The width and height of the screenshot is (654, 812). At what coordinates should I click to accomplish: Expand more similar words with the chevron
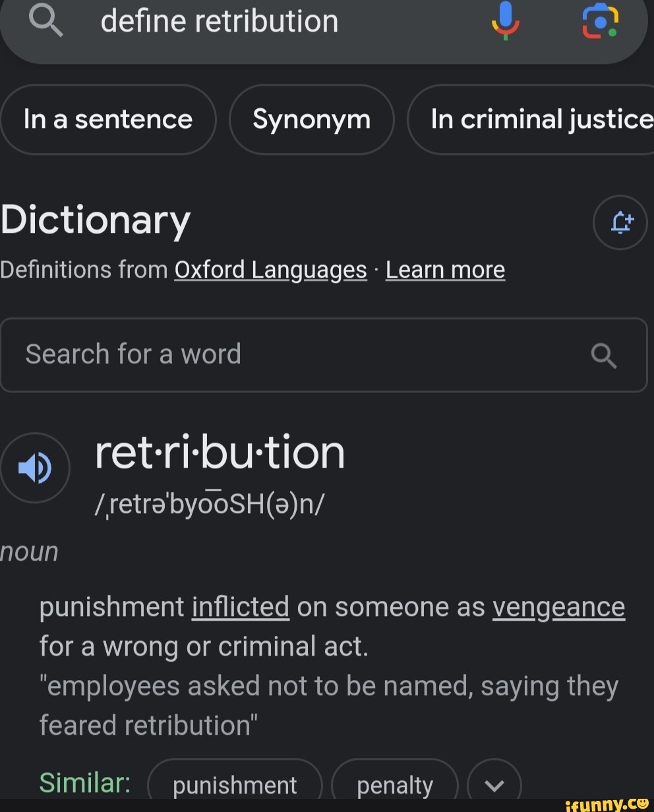point(494,784)
